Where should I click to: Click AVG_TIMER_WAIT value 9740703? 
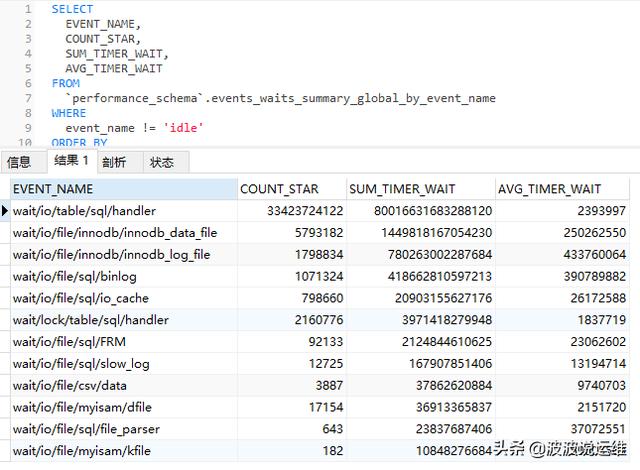(x=601, y=386)
